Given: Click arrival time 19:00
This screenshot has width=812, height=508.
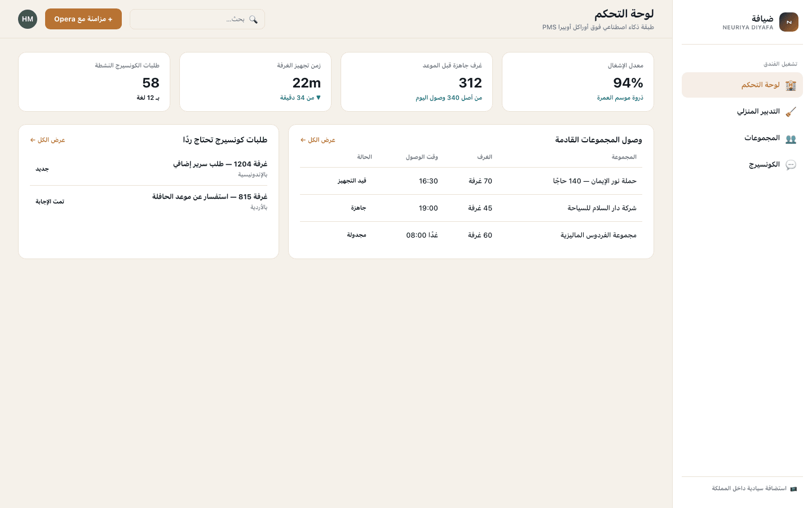Looking at the screenshot, I should coord(429,208).
